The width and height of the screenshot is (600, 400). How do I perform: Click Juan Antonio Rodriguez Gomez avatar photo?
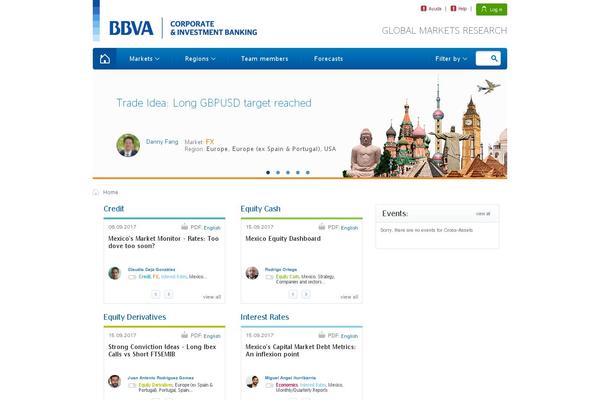[114, 381]
